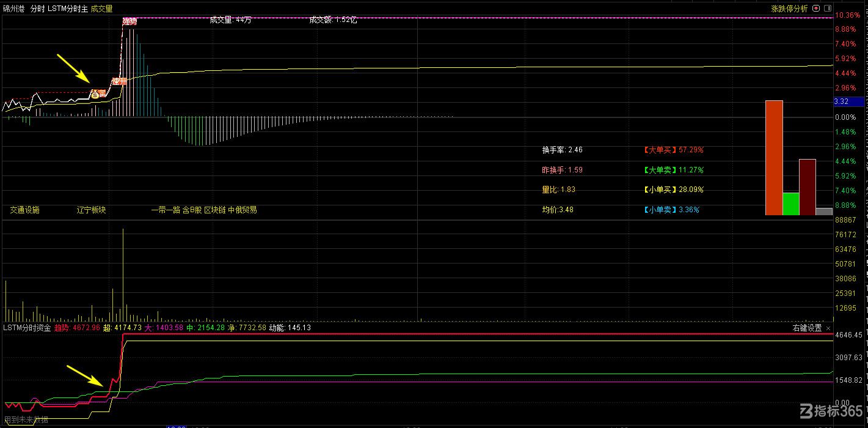868x428 pixels.
Task: Click the 净: 7732.58 readout
Action: [x=247, y=328]
